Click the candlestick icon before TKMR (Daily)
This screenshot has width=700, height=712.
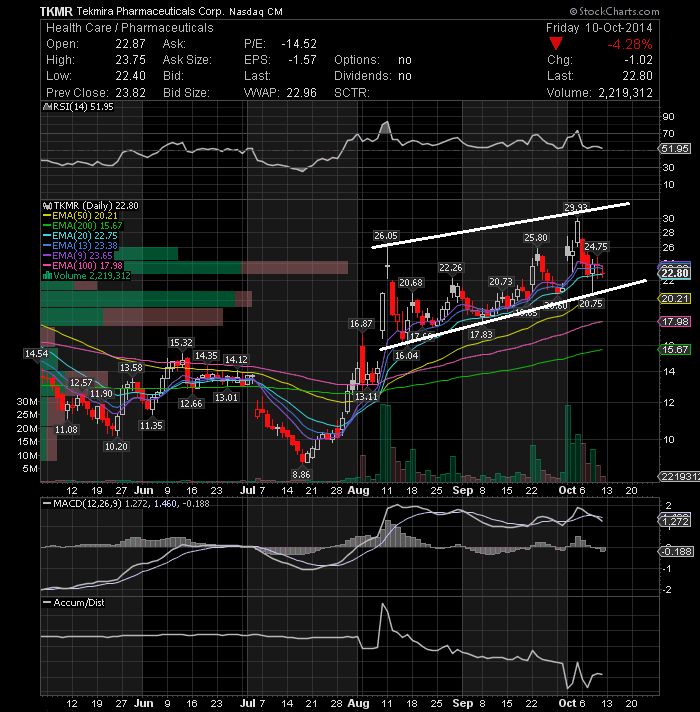[47, 206]
